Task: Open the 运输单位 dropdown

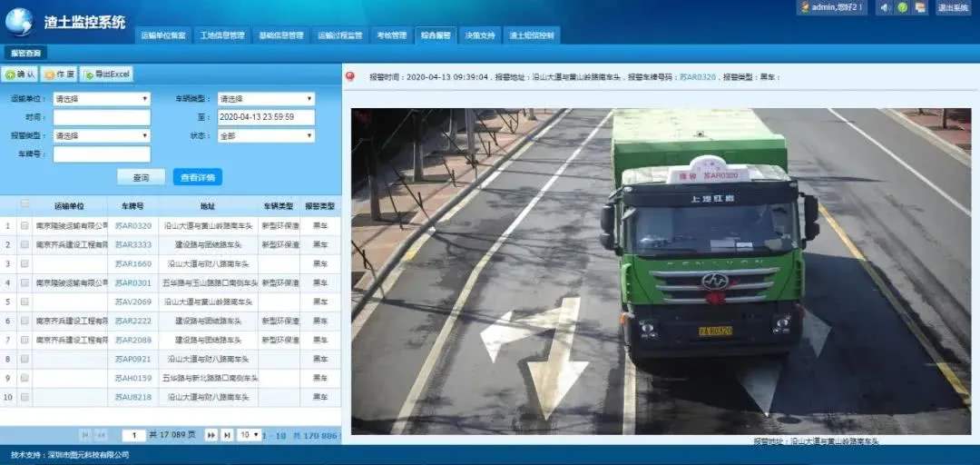Action: pos(102,99)
